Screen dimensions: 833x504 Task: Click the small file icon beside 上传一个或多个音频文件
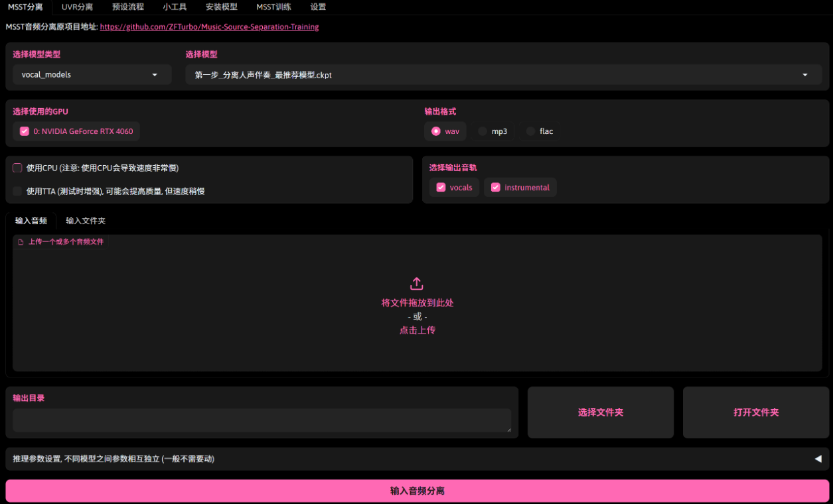click(21, 242)
